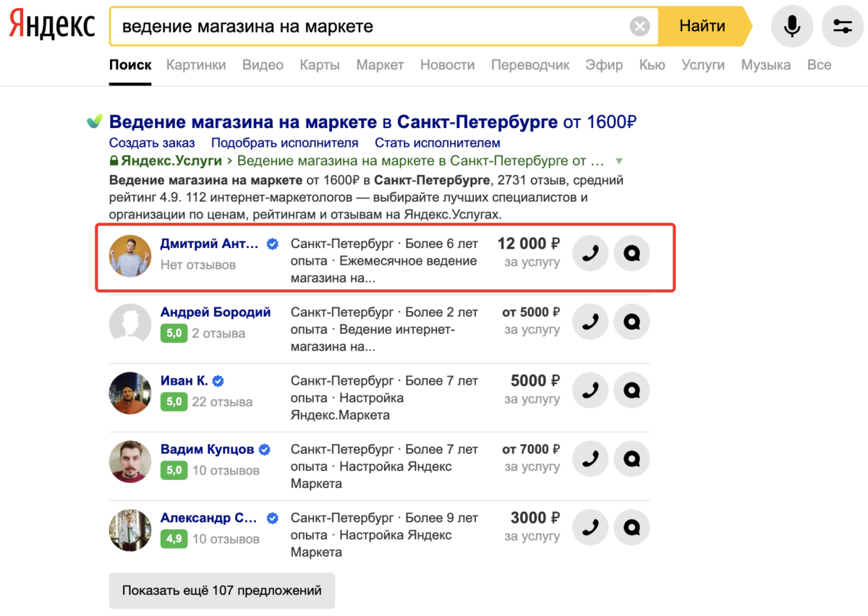The width and height of the screenshot is (868, 616).
Task: Clear the search query with the X button
Action: click(x=639, y=25)
